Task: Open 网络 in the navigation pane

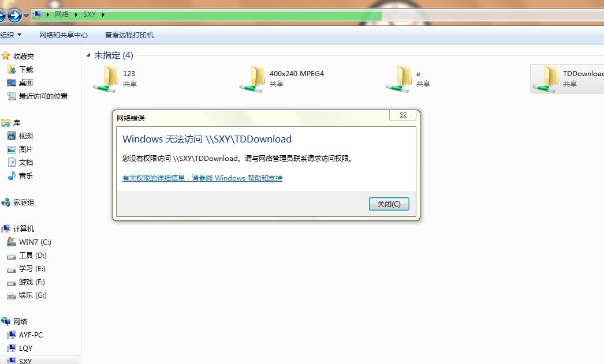Action: tap(20, 322)
